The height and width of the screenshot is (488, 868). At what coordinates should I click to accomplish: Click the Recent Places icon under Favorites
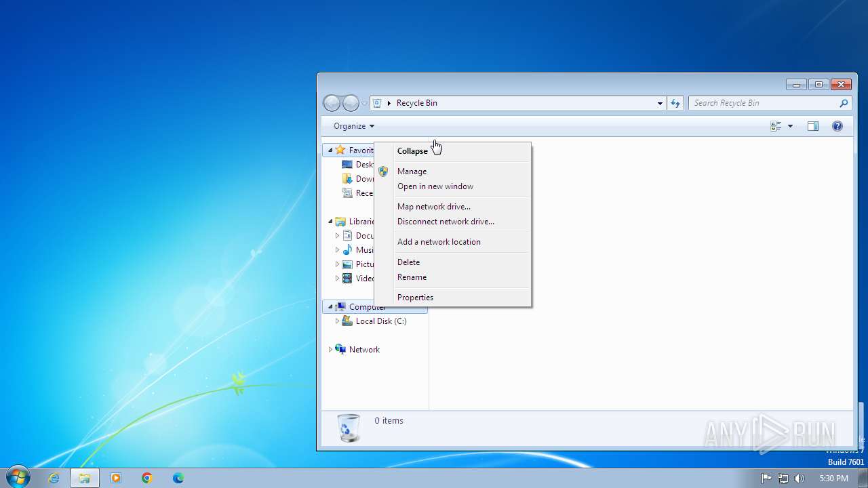[347, 193]
